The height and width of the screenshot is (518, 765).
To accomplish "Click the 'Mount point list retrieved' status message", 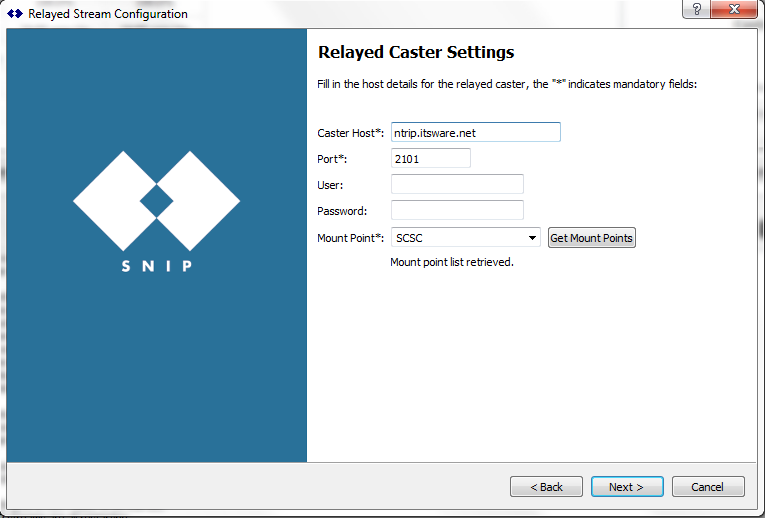I will (451, 262).
